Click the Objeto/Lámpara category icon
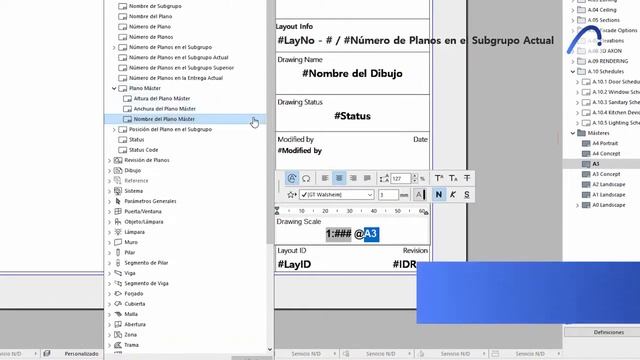This screenshot has width=640, height=360. coord(118,222)
